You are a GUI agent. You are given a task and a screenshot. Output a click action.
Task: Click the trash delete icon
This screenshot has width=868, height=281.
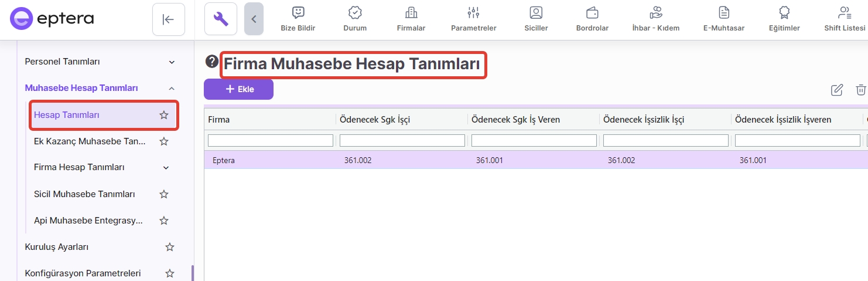[x=860, y=90]
